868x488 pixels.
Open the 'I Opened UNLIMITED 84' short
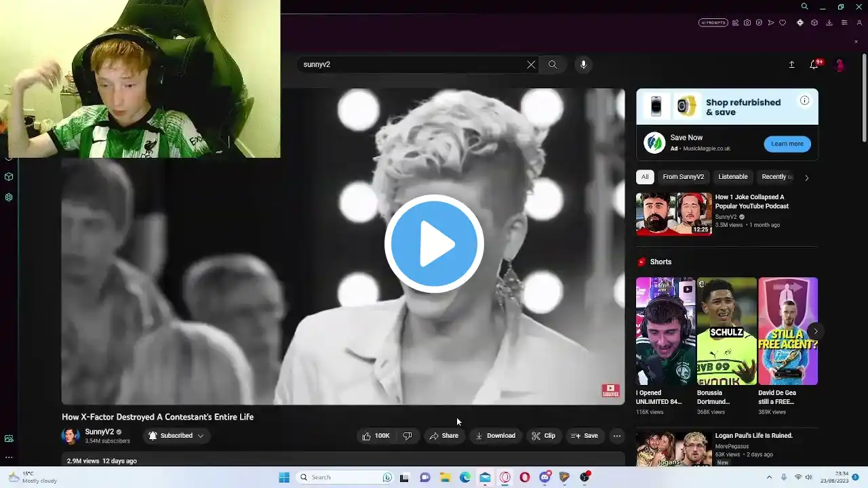pyautogui.click(x=666, y=331)
